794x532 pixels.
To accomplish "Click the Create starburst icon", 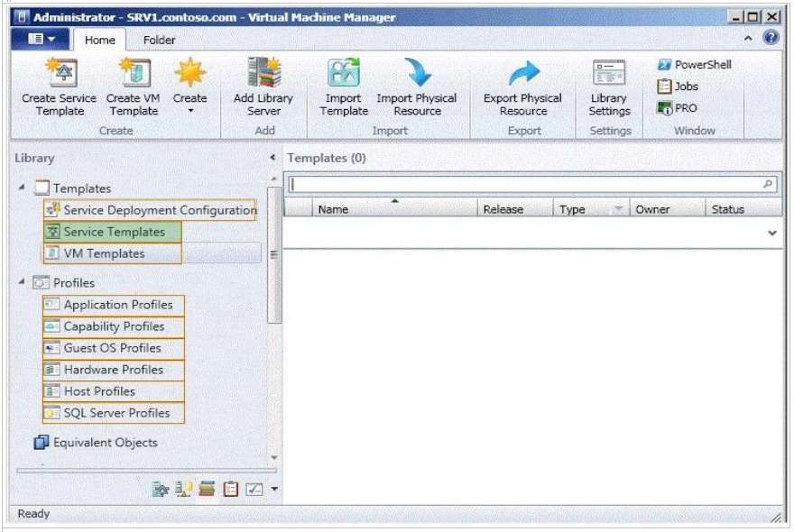I will point(189,72).
